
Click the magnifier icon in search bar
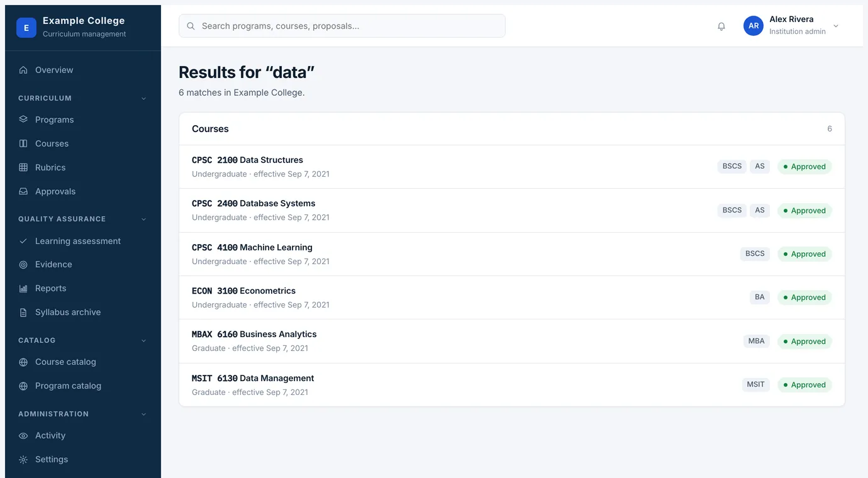[x=191, y=26]
